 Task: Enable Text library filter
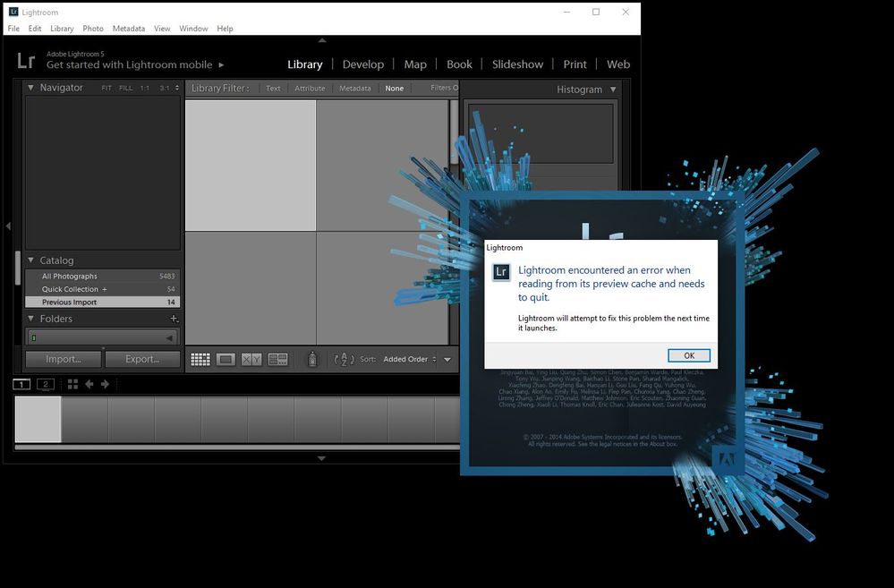pyautogui.click(x=273, y=89)
